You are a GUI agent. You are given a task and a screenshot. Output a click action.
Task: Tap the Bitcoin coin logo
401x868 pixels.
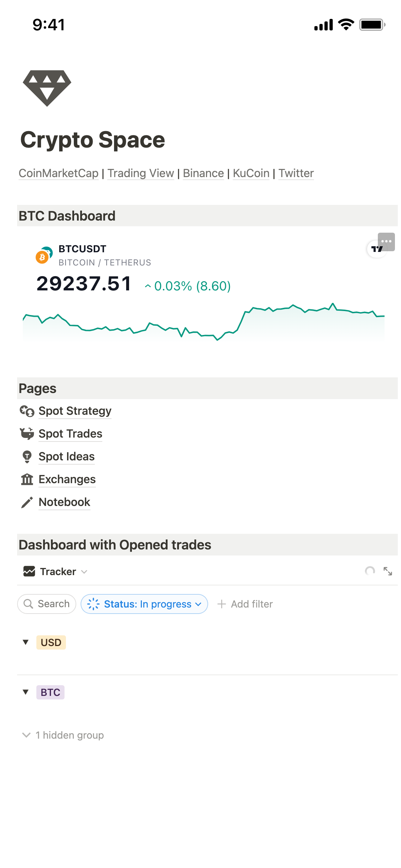(42, 257)
